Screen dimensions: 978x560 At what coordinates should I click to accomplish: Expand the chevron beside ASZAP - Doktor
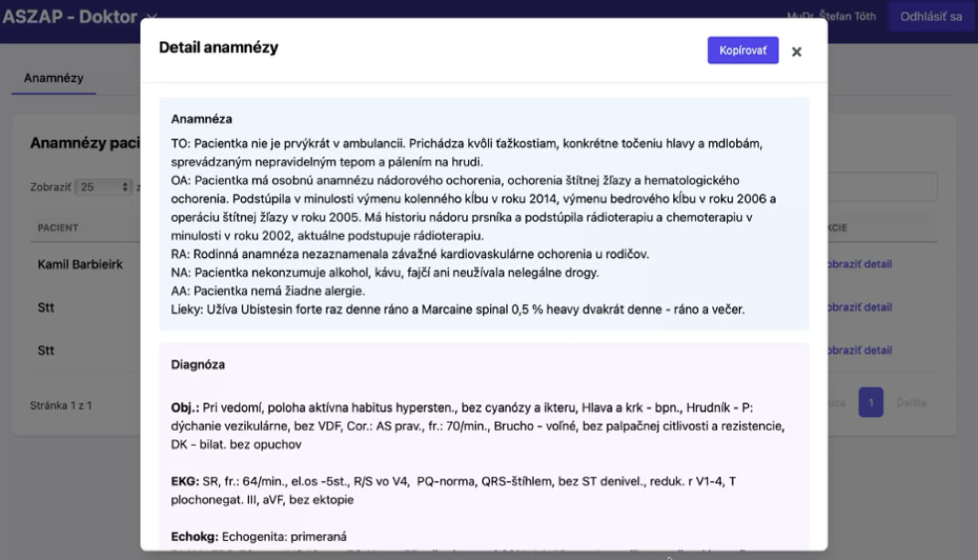(x=152, y=16)
